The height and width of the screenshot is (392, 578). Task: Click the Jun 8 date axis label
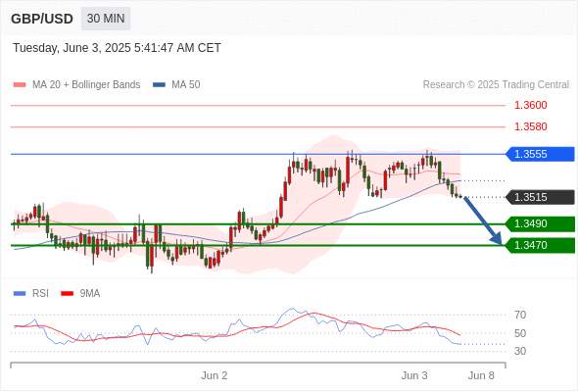pyautogui.click(x=481, y=375)
